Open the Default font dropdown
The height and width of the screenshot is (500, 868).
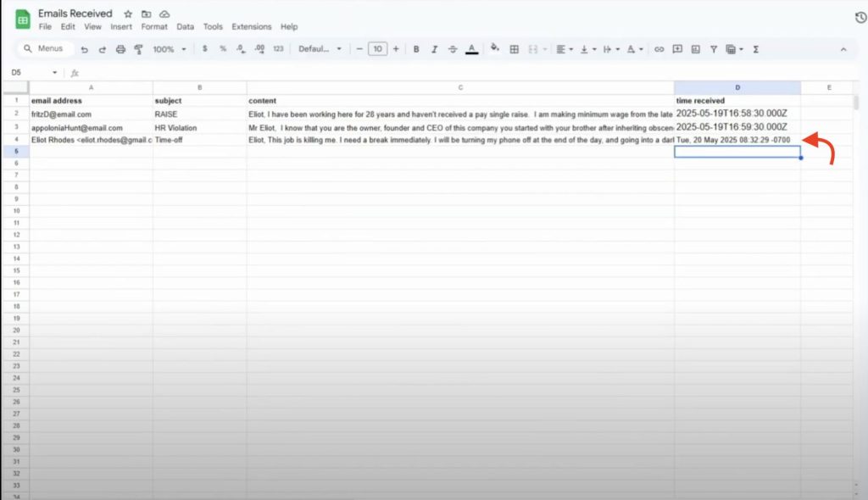click(320, 48)
